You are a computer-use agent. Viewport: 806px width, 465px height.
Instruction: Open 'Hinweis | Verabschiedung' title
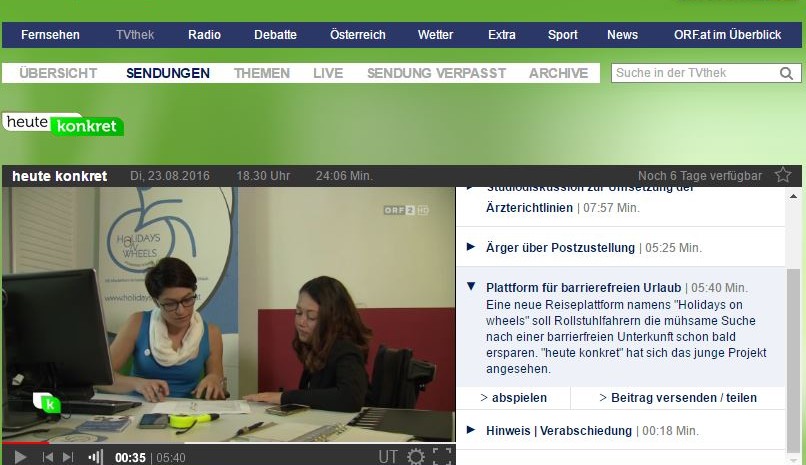559,431
